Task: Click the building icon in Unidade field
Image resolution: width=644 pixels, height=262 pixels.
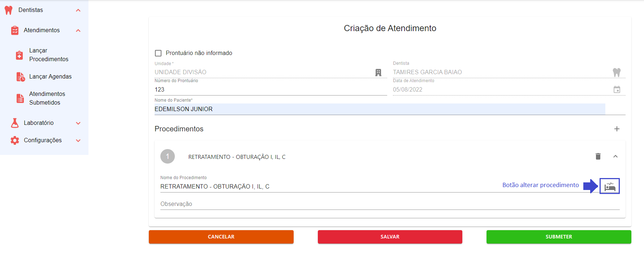Action: (x=378, y=72)
